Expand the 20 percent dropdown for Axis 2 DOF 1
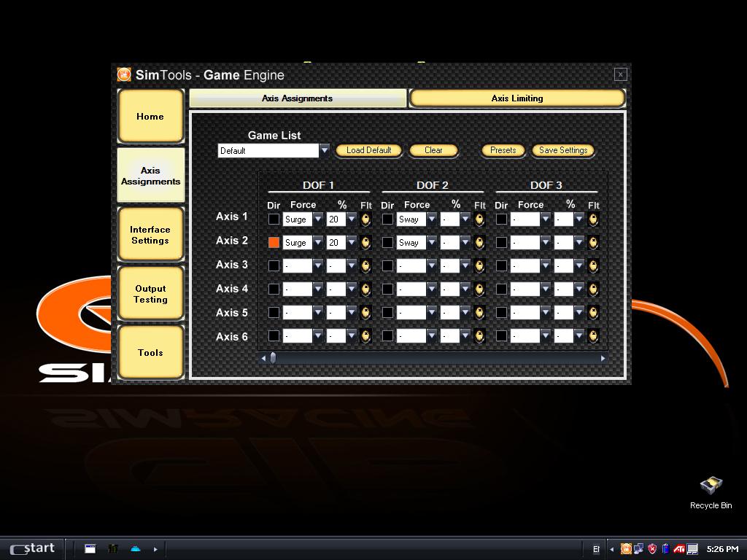The height and width of the screenshot is (560, 747). pos(352,242)
